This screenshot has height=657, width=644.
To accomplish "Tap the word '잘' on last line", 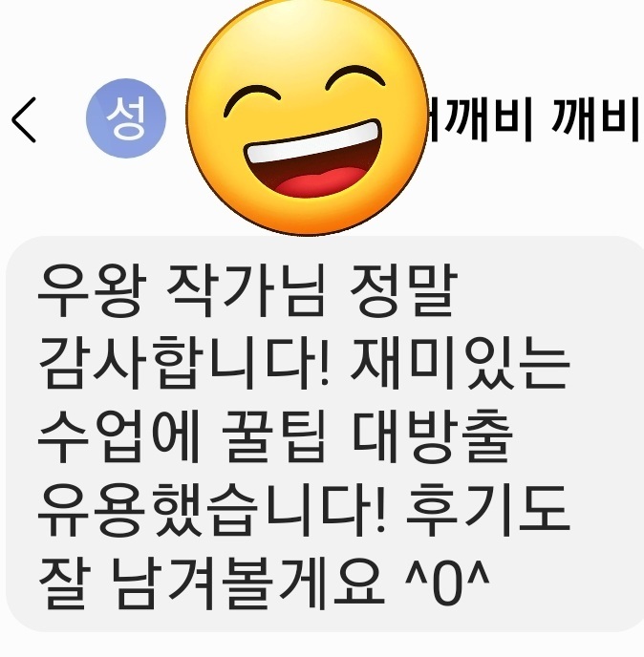I will click(x=64, y=583).
